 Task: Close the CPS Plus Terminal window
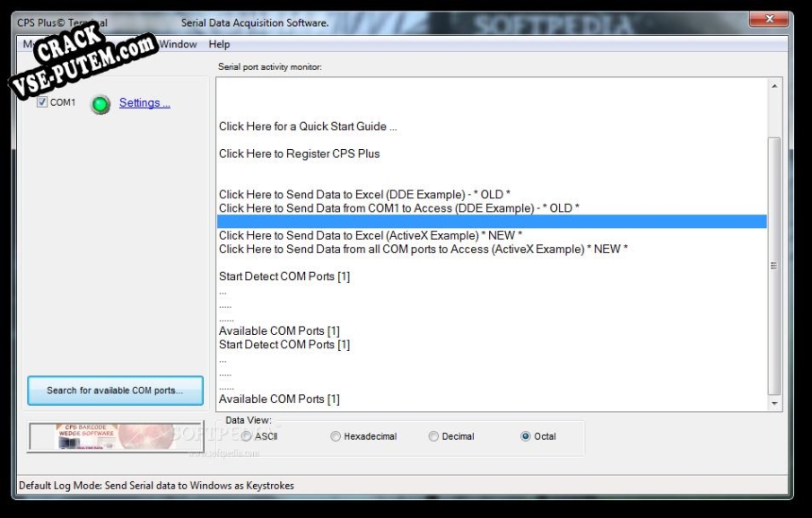click(x=770, y=19)
